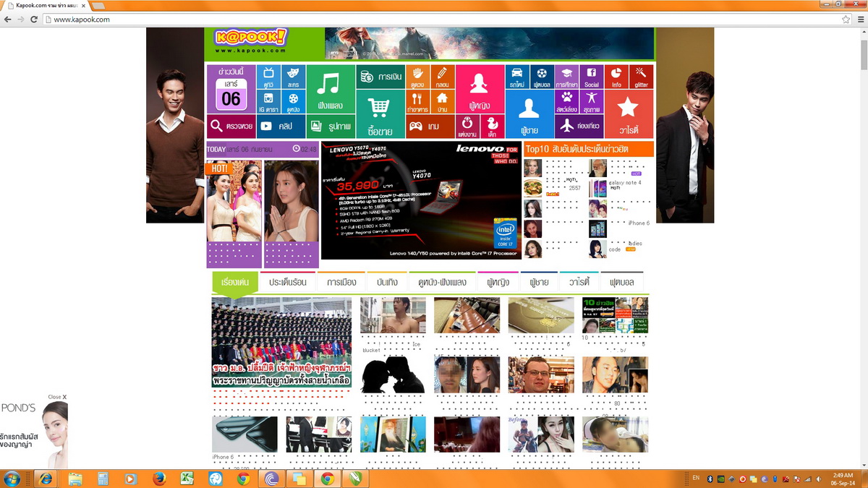This screenshot has height=488, width=868.
Task: Open the สุขภาพ health tile
Action: click(592, 101)
